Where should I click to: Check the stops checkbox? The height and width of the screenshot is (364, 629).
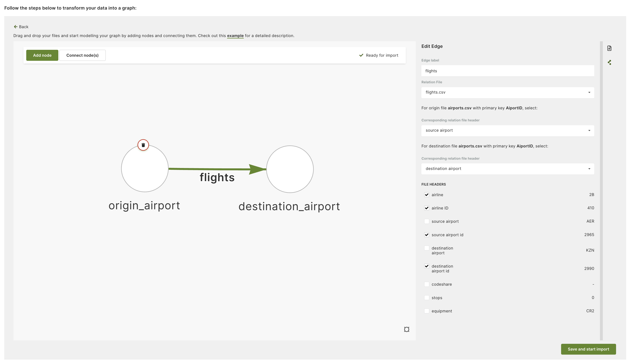point(427,298)
